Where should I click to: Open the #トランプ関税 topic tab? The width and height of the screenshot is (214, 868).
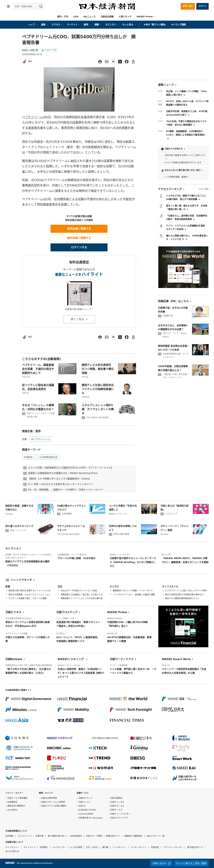178,25
